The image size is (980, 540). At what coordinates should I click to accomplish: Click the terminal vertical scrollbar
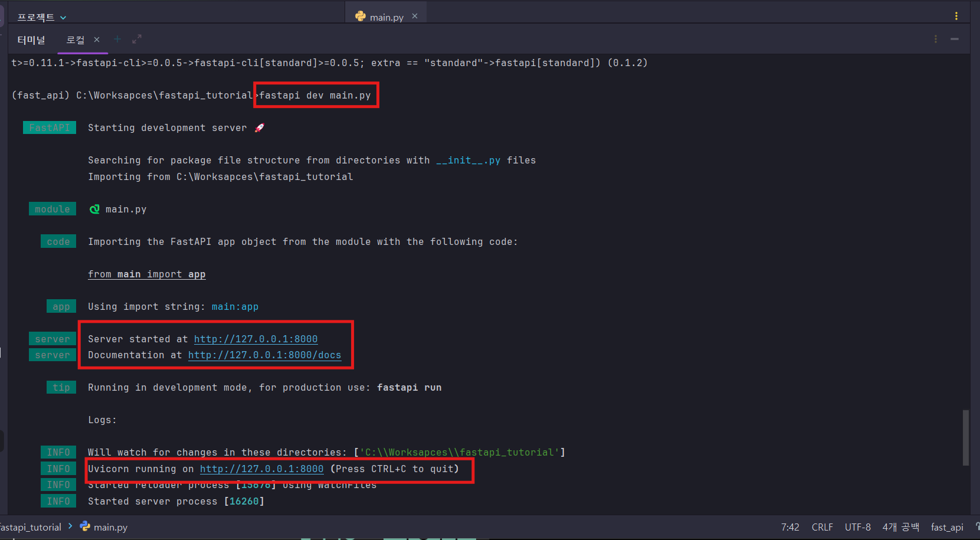(966, 437)
